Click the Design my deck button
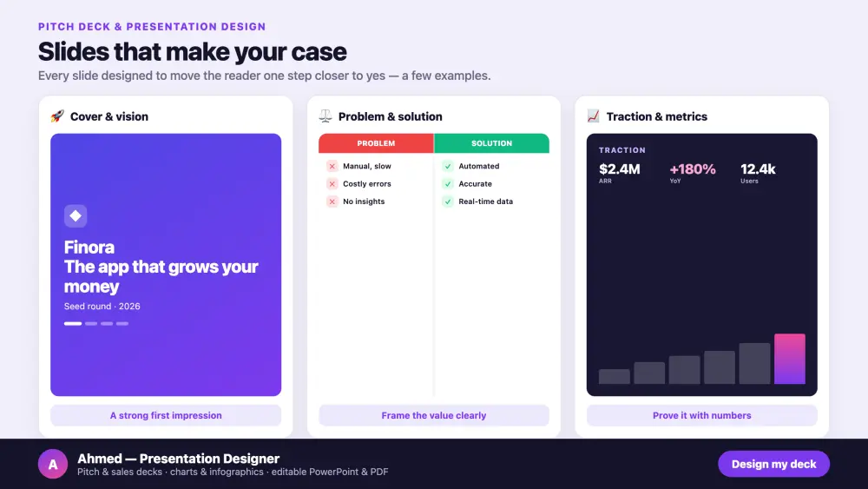This screenshot has height=489, width=868. pos(773,464)
